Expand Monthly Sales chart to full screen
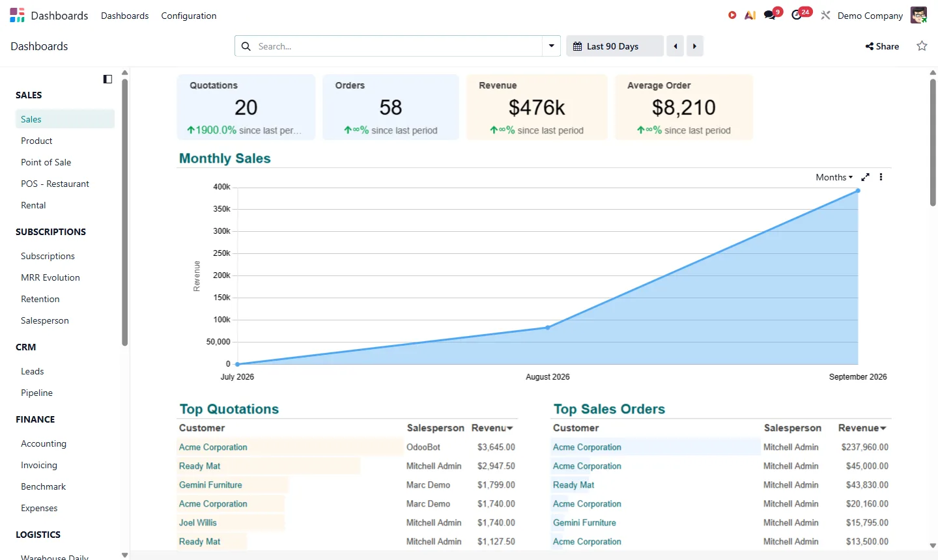Viewport: 938px width, 560px height. click(x=865, y=177)
